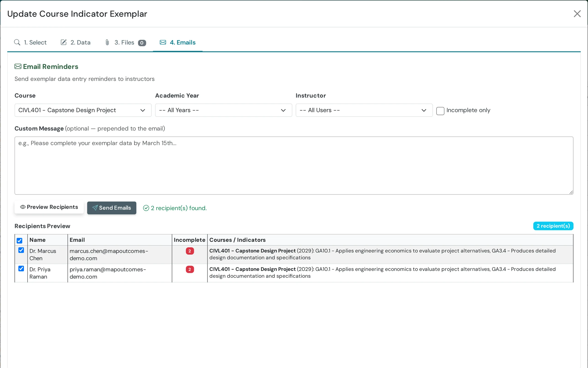The image size is (588, 368).
Task: Click the Incomplete column header
Action: click(189, 240)
